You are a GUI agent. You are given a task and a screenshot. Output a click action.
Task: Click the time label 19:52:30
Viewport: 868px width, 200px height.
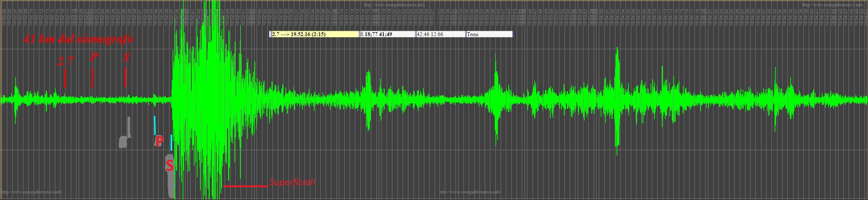[x=134, y=17]
